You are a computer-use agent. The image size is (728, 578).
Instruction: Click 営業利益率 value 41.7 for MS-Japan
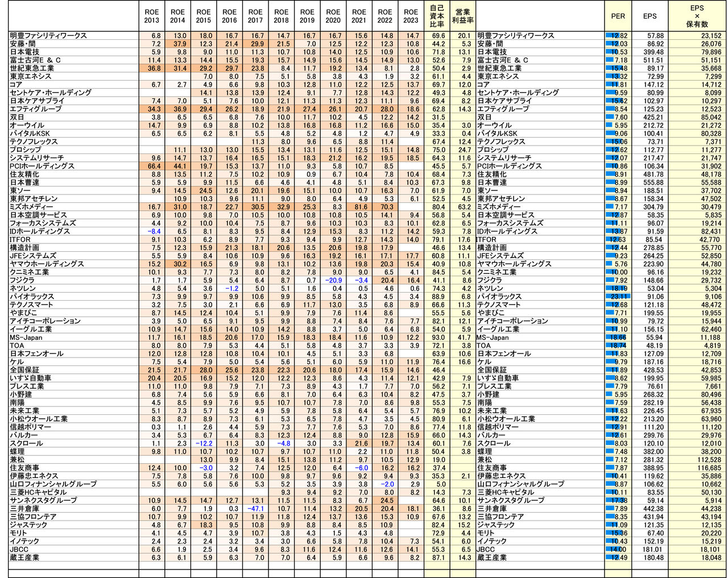coord(464,338)
